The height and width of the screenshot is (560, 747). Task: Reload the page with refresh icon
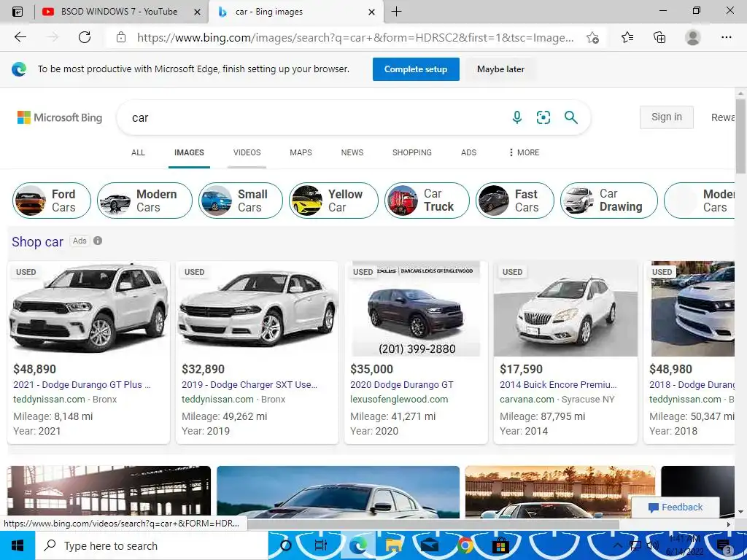pos(85,37)
